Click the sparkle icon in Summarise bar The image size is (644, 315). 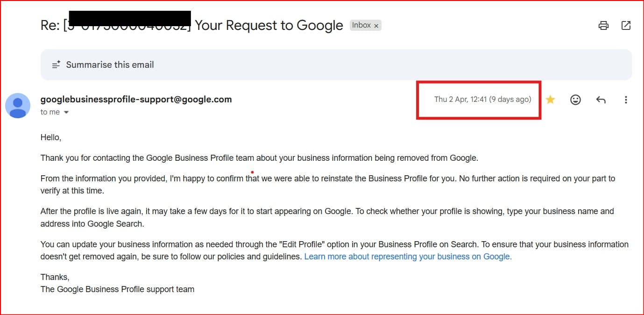click(x=56, y=65)
